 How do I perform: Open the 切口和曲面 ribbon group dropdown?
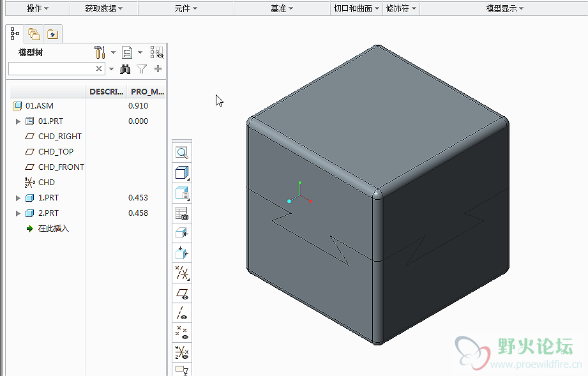357,8
